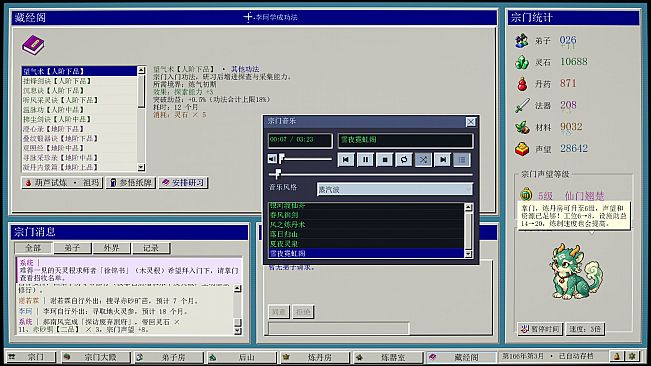Click the 声望 gold ingot icon

(x=522, y=149)
